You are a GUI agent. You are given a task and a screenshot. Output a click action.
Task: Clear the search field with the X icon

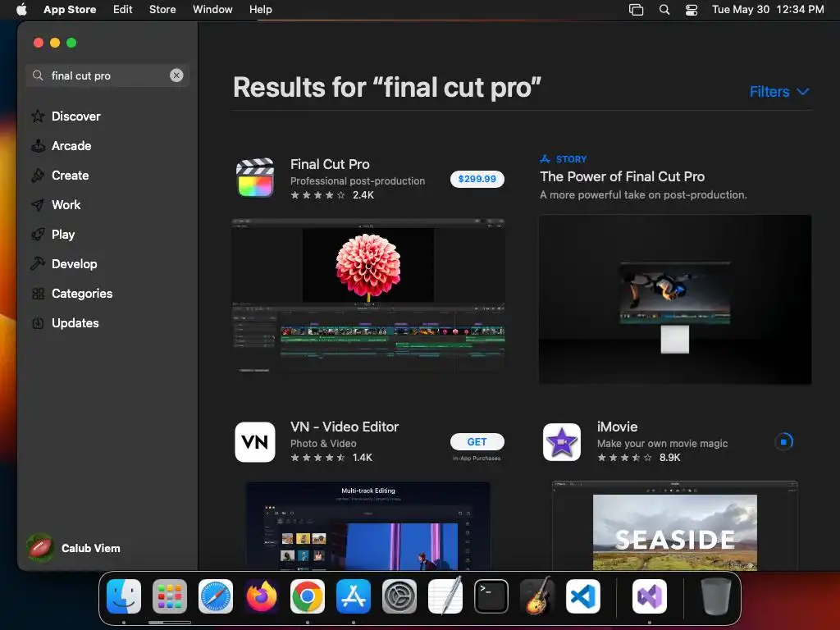tap(176, 75)
